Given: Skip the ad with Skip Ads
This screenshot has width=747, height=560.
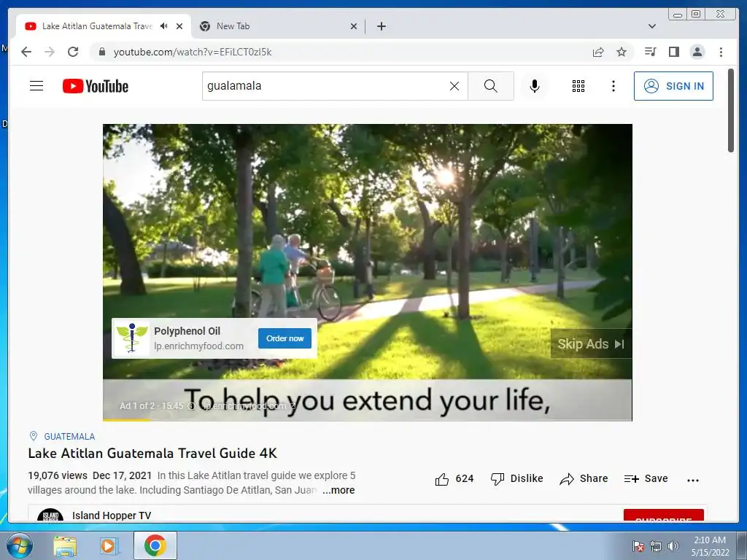Looking at the screenshot, I should (x=591, y=344).
